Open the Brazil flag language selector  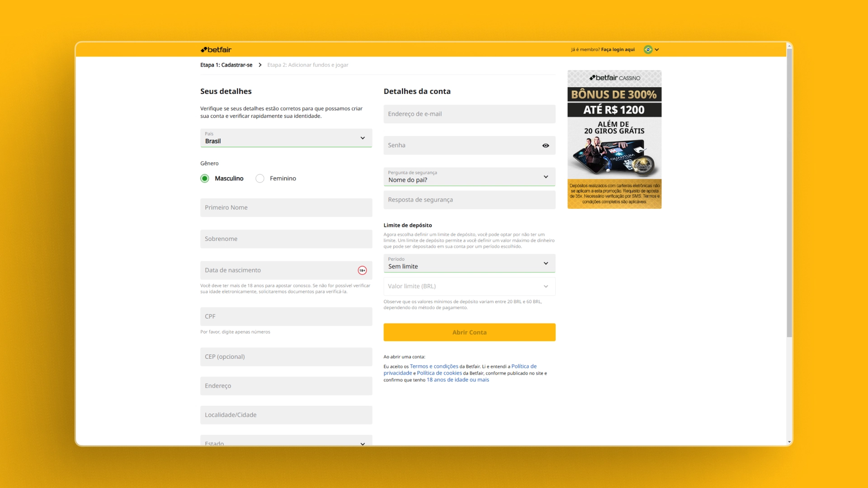coord(648,50)
